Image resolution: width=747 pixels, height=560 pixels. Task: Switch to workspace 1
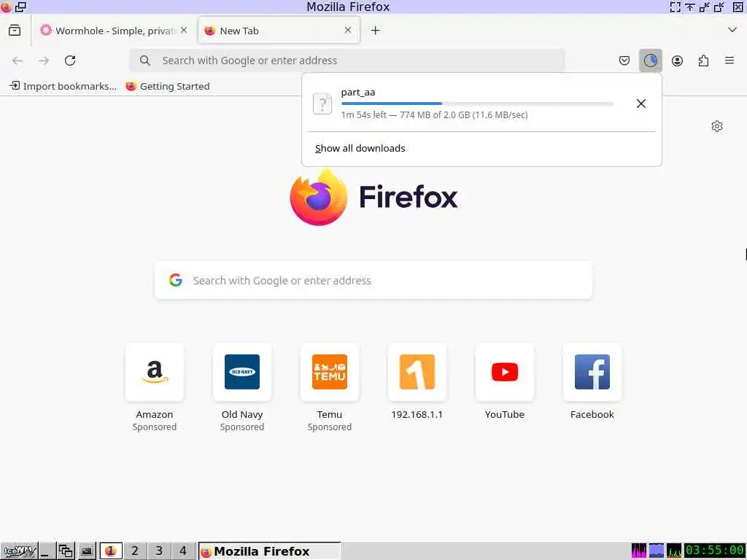pyautogui.click(x=111, y=551)
